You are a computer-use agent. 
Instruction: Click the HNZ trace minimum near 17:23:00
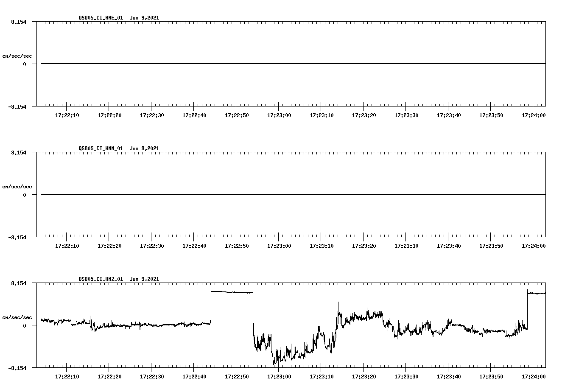coord(274,363)
